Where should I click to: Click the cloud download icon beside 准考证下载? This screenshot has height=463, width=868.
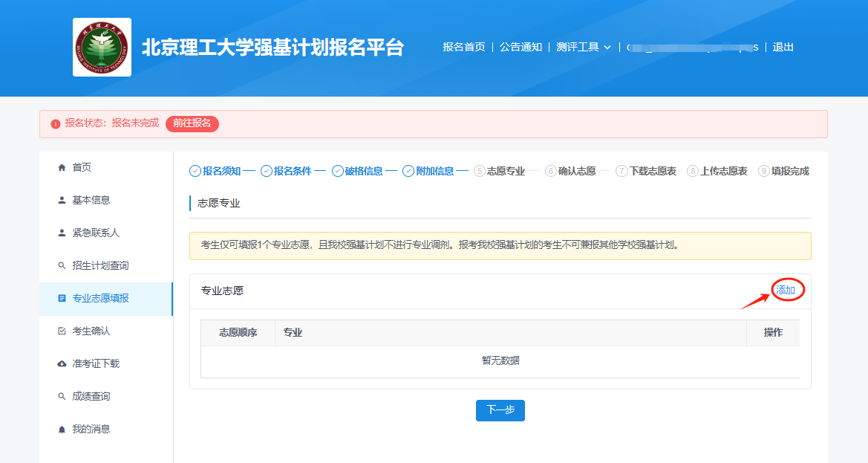[x=62, y=363]
